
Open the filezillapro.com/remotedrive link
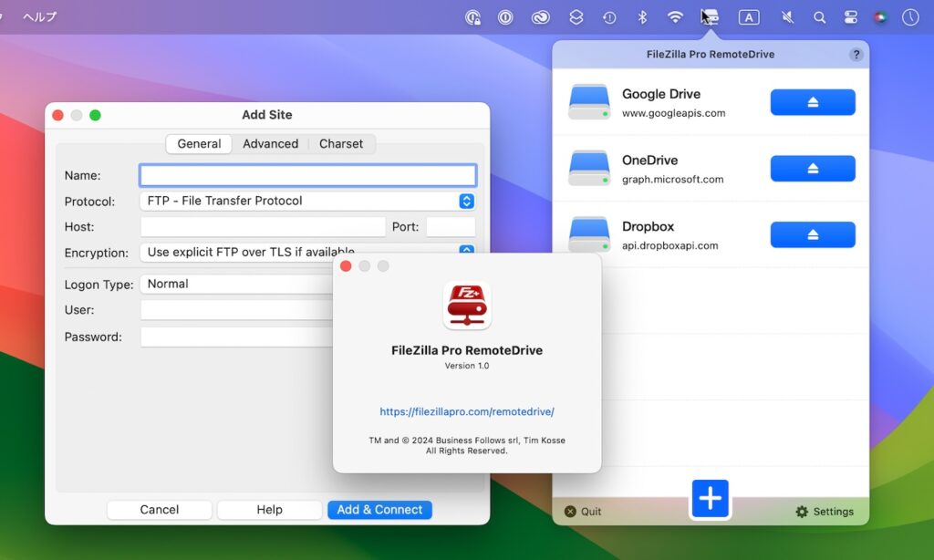(467, 411)
